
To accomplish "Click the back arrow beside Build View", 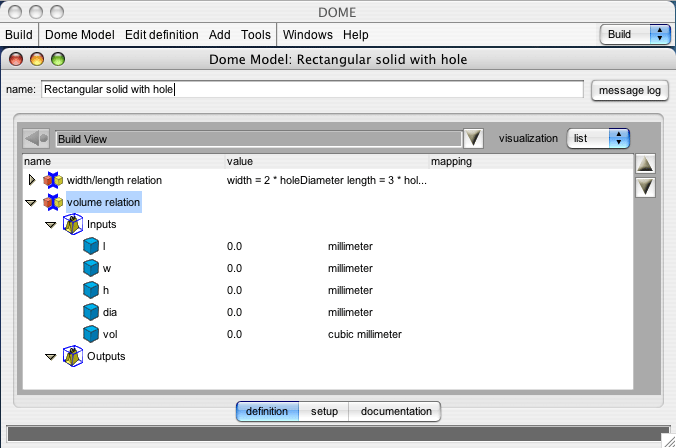I will click(x=36, y=139).
